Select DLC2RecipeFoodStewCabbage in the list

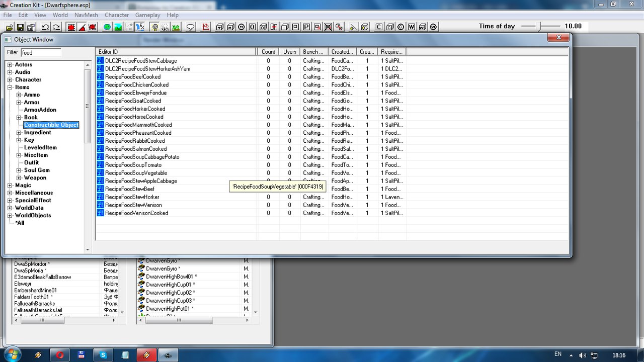[x=332, y=61]
